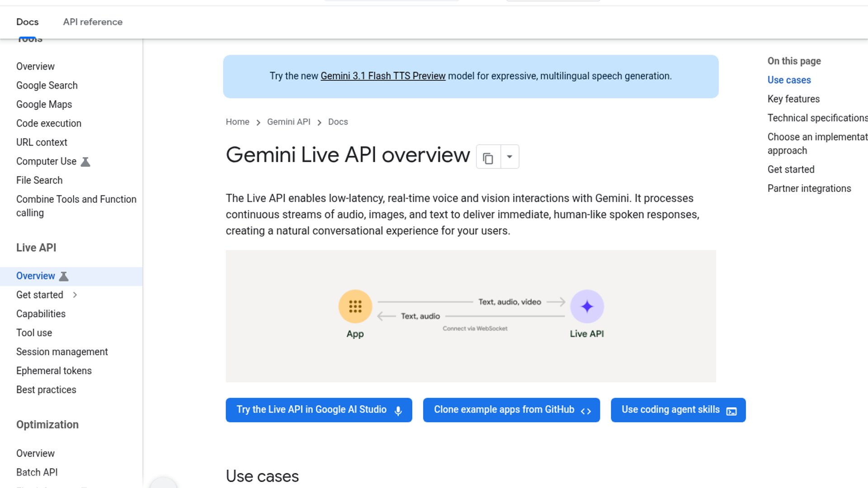This screenshot has width=868, height=488.
Task: Click the experimental flask icon beside Computer Use
Action: click(x=85, y=162)
